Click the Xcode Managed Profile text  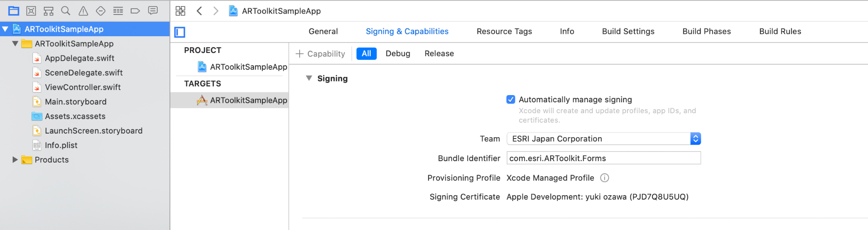tap(550, 178)
